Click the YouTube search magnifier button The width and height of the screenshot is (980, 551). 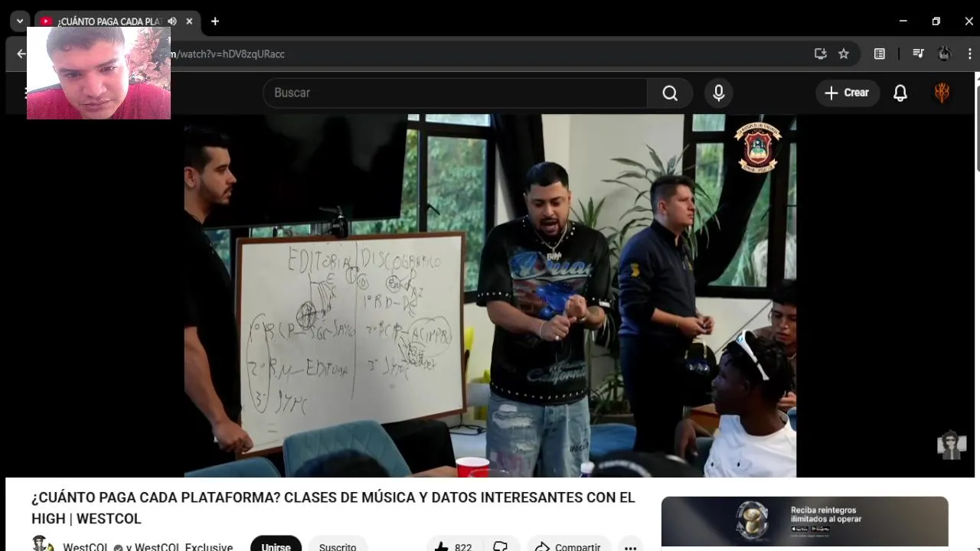click(x=670, y=93)
